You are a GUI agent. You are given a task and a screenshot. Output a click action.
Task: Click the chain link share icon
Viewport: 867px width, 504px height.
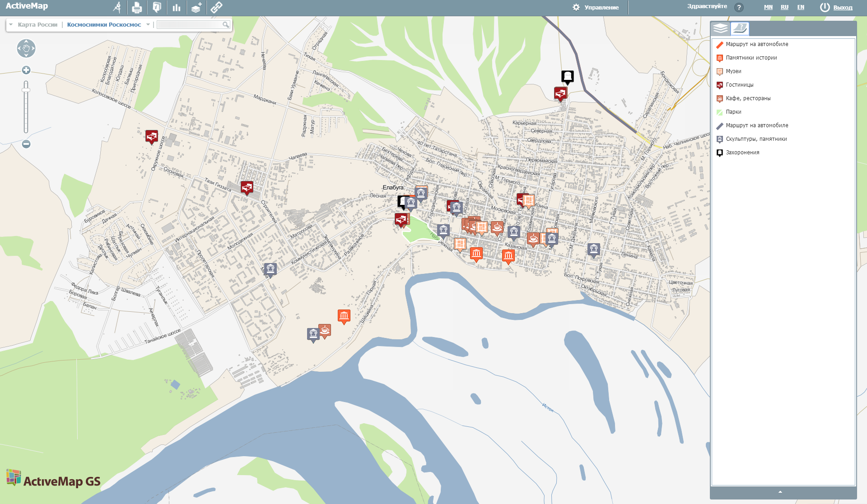pyautogui.click(x=216, y=7)
